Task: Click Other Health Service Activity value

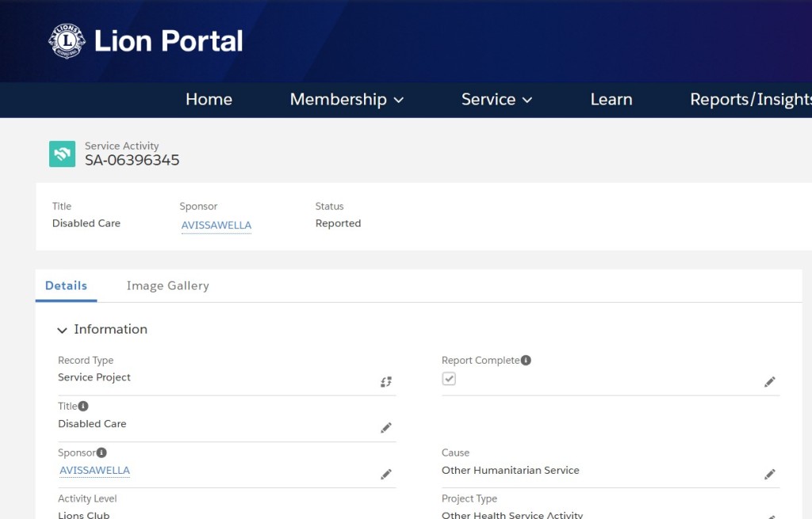Action: 512,515
